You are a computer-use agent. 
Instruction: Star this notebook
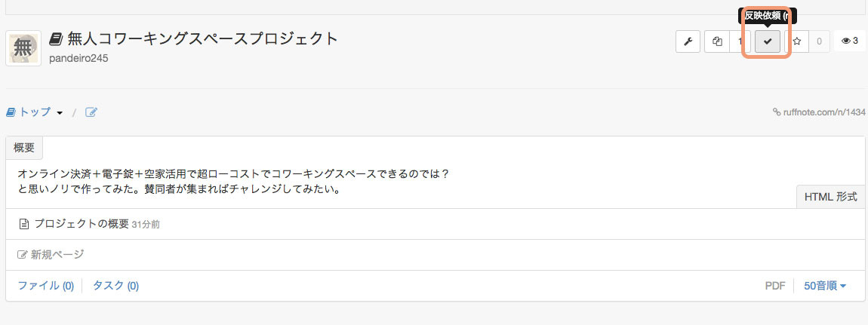(796, 41)
